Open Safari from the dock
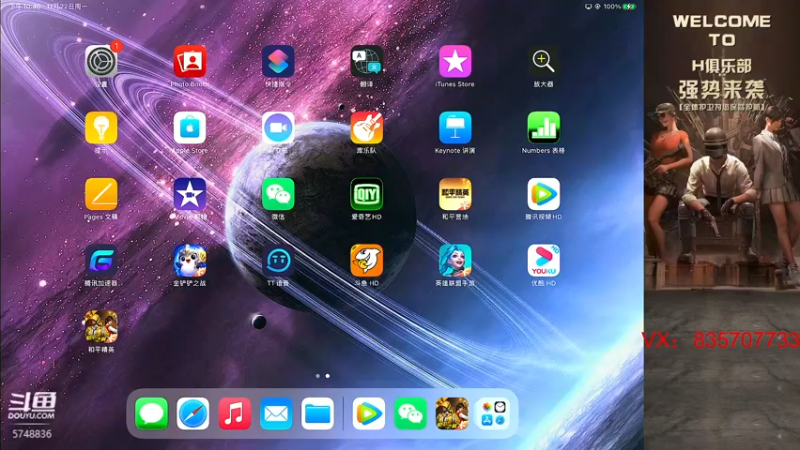 coord(193,413)
